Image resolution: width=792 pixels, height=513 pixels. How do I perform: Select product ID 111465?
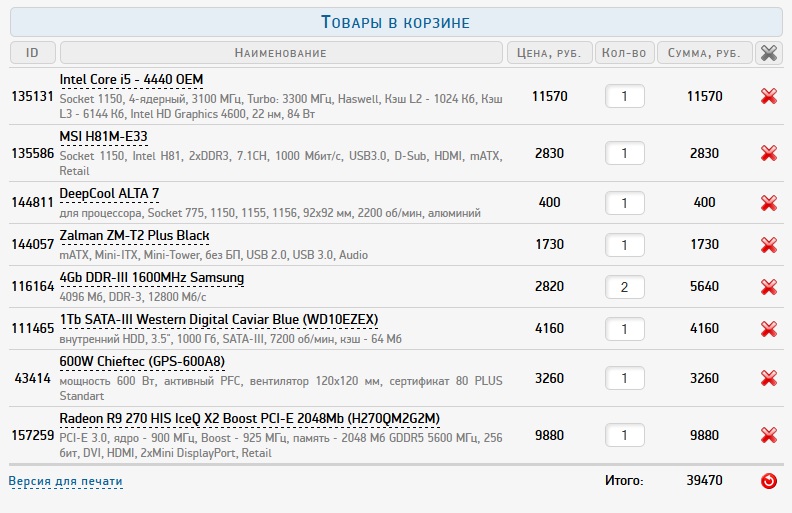click(x=32, y=328)
